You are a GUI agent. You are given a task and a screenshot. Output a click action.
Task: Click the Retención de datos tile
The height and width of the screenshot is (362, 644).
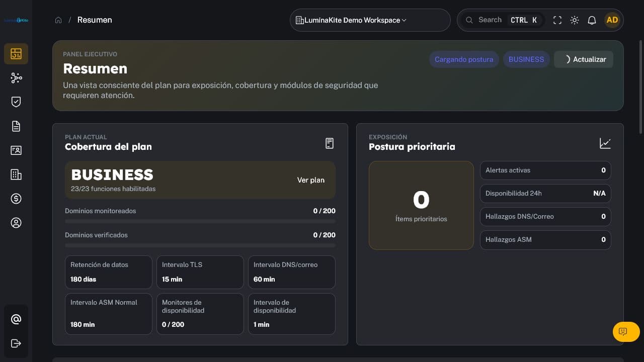click(x=109, y=272)
